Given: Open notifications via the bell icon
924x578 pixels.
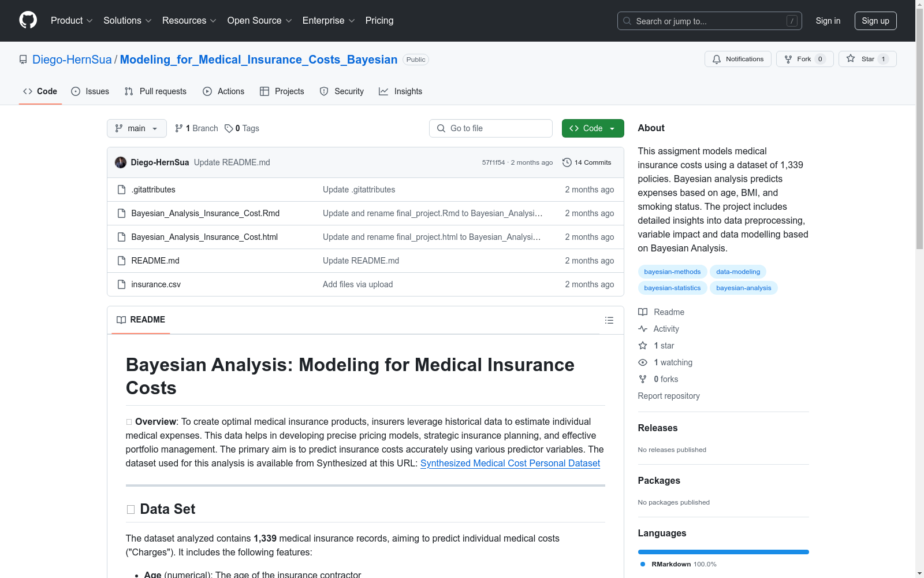Looking at the screenshot, I should [717, 59].
